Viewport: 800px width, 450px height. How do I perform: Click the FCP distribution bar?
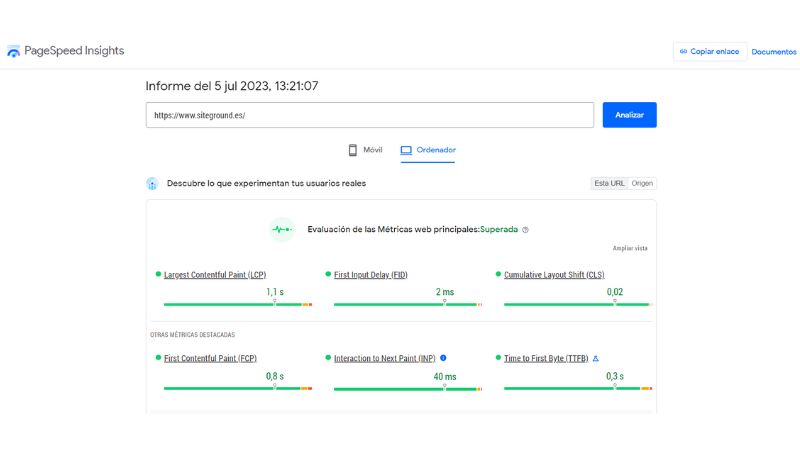(238, 389)
